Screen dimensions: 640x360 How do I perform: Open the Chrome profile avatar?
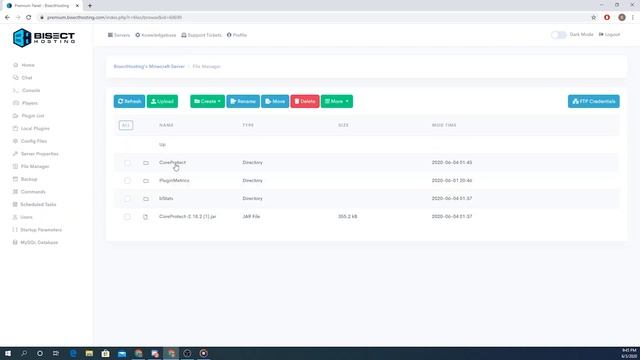(622, 18)
